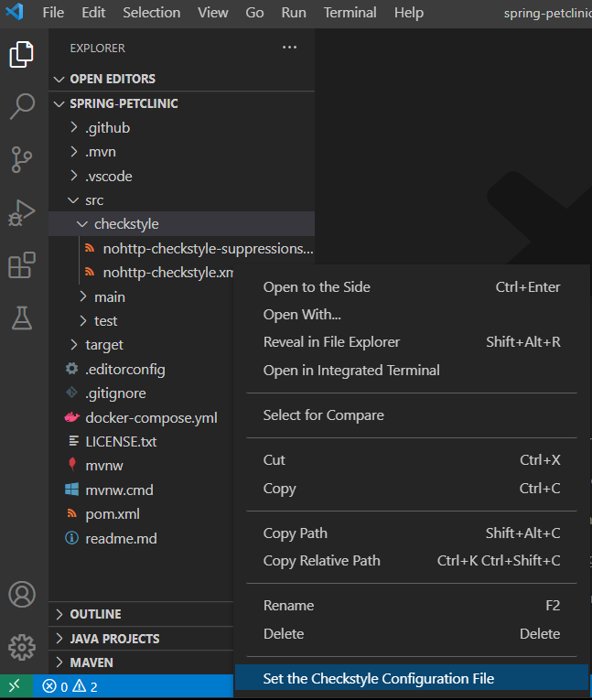
Task: Select Set the Checkstyle Configuration File
Action: point(378,678)
